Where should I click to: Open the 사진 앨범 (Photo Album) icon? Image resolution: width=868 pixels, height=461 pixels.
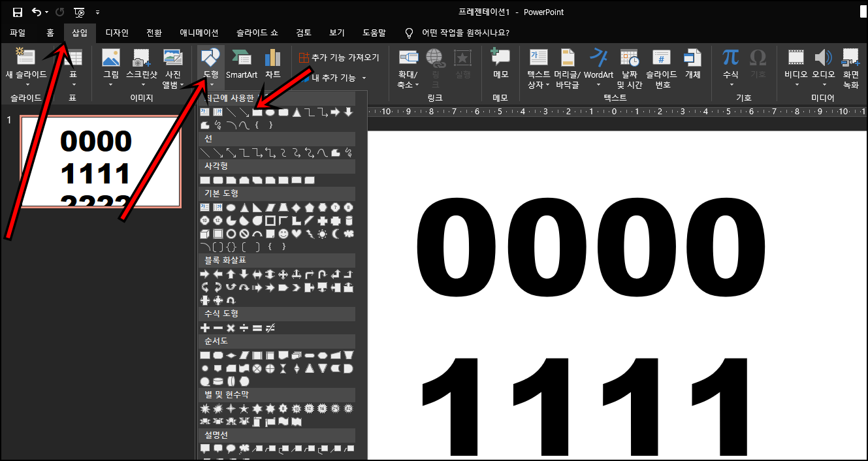(x=172, y=57)
